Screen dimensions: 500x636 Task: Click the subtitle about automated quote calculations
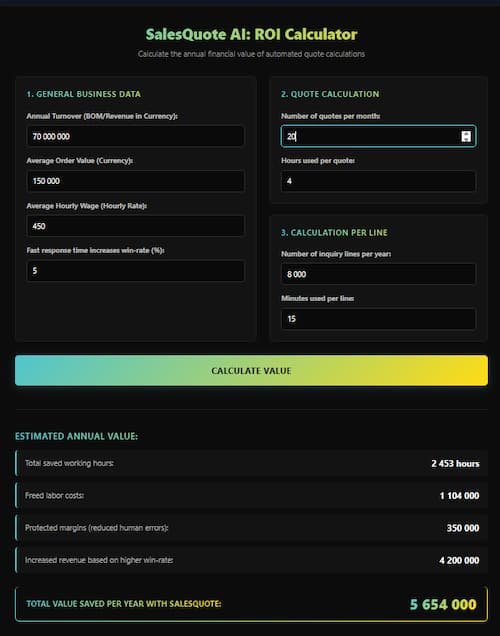click(x=251, y=54)
